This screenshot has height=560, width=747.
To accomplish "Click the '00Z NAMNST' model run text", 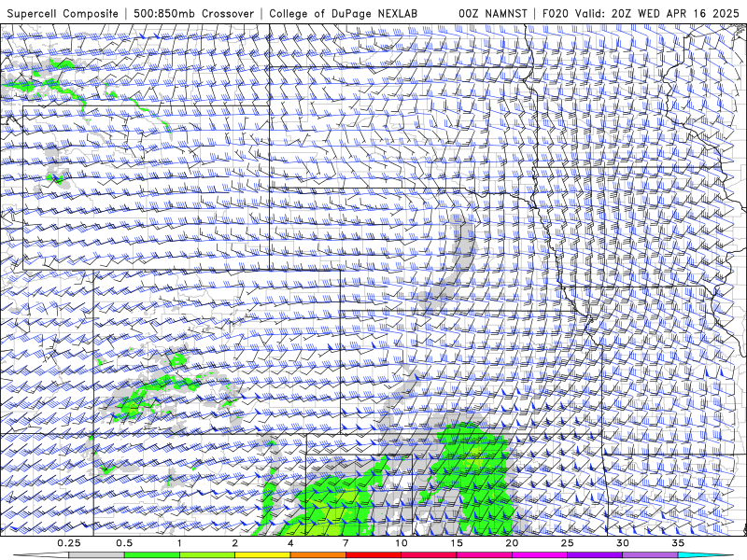I will tap(493, 13).
